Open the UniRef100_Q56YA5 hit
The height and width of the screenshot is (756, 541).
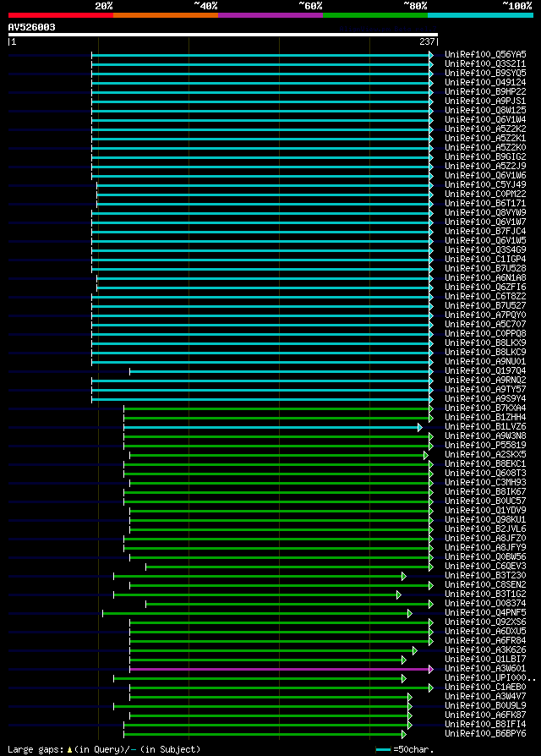(485, 54)
